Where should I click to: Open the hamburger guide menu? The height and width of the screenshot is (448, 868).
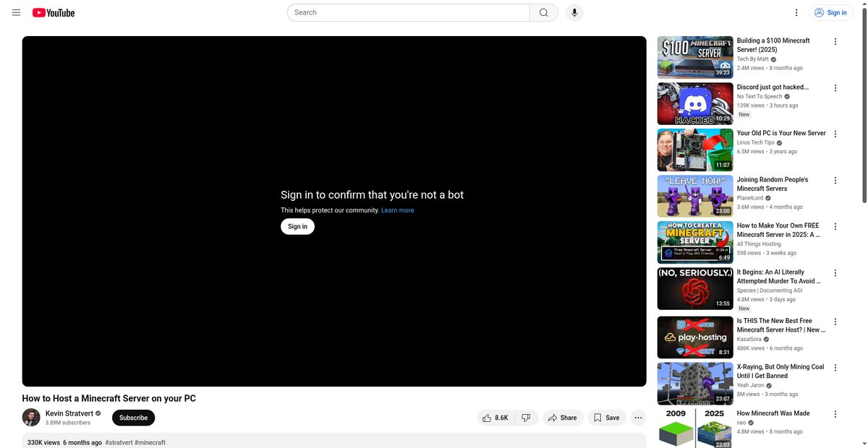pos(16,12)
